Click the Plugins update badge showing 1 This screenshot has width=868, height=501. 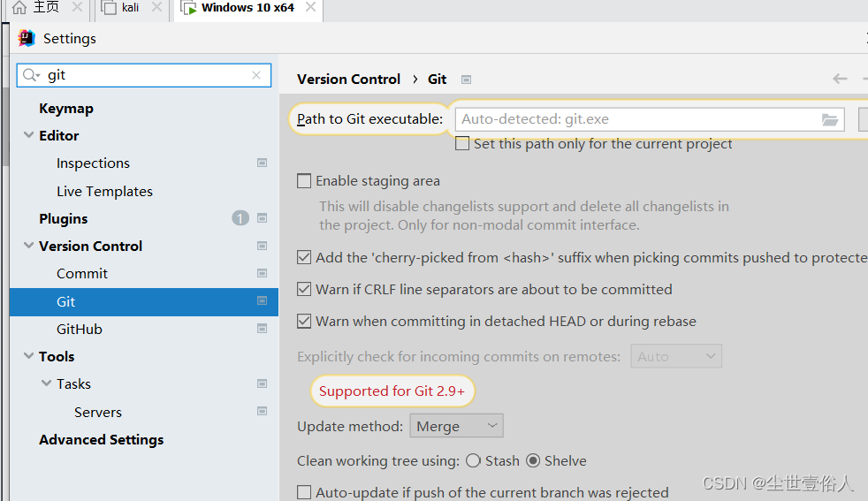pyautogui.click(x=240, y=218)
